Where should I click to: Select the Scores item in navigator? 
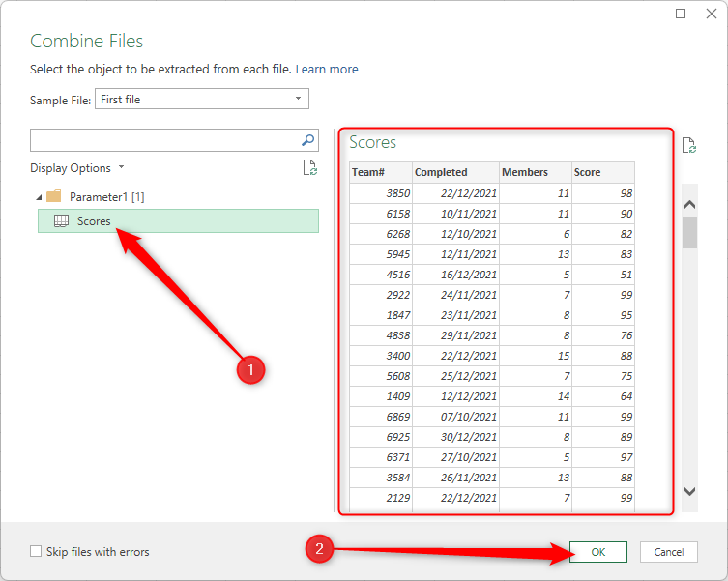click(94, 221)
